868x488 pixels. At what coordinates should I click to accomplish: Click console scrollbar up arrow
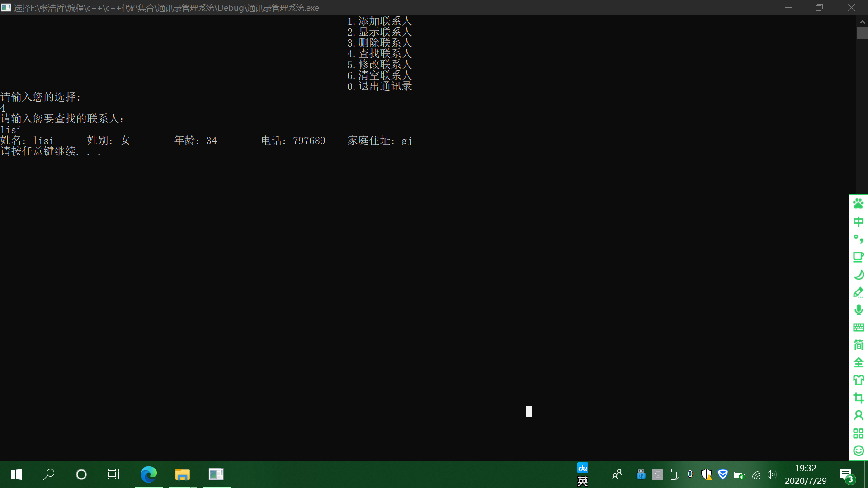(862, 22)
